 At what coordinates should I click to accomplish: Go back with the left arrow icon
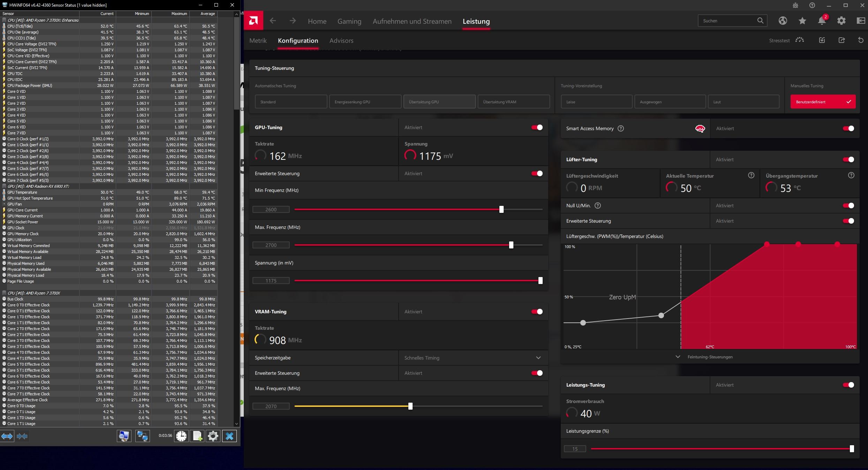tap(273, 21)
